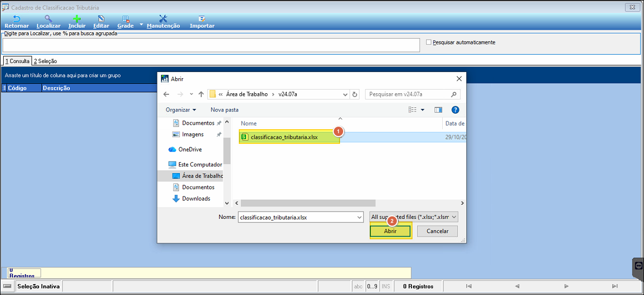
Task: Click file list scroll right arrow
Action: pos(462,203)
